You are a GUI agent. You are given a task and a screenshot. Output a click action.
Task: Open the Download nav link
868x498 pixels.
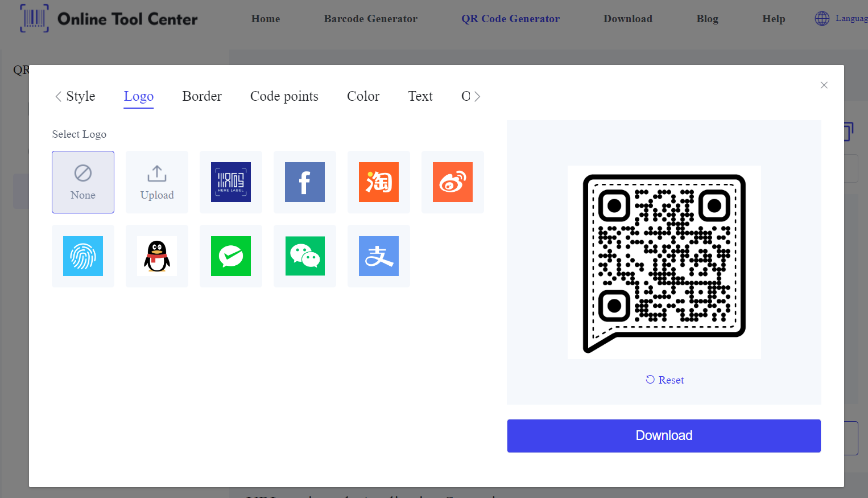(x=628, y=19)
